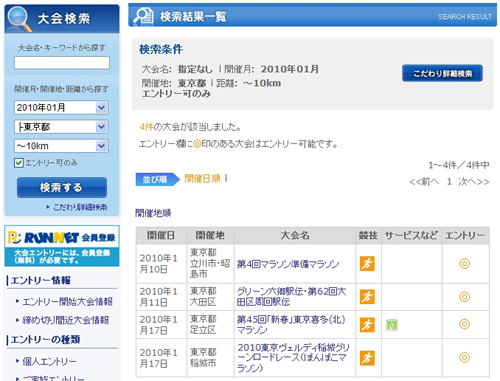Click the 2010年1月11日 date cell
The height and width of the screenshot is (381, 500).
(161, 297)
